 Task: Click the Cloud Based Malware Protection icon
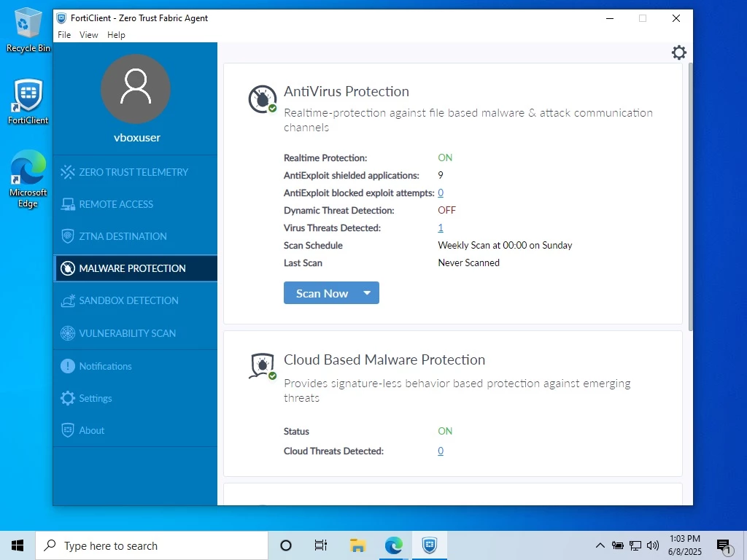(x=263, y=366)
